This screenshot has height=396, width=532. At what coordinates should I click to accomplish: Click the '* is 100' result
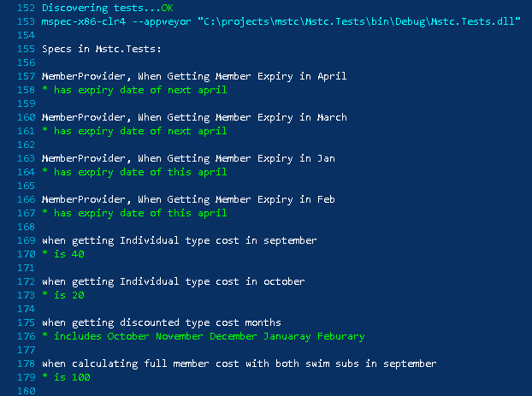pyautogui.click(x=66, y=377)
